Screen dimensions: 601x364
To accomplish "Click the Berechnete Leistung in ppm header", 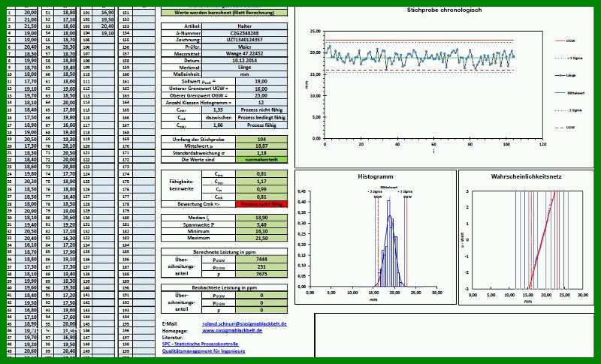I will (x=224, y=252).
